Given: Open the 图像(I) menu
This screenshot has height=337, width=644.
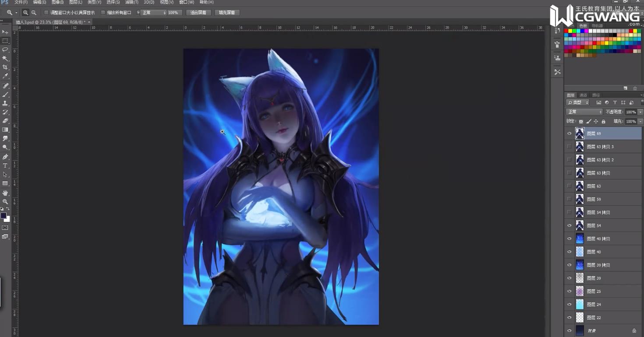Looking at the screenshot, I should (x=57, y=2).
